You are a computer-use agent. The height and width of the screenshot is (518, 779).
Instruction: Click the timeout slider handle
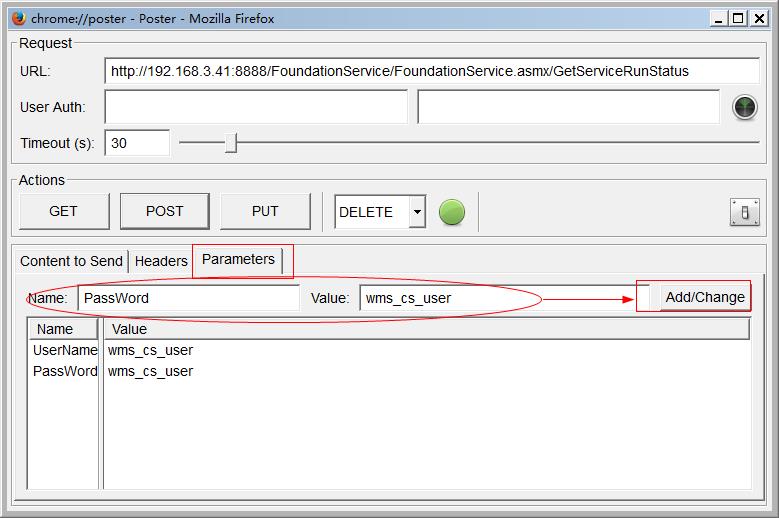(231, 143)
